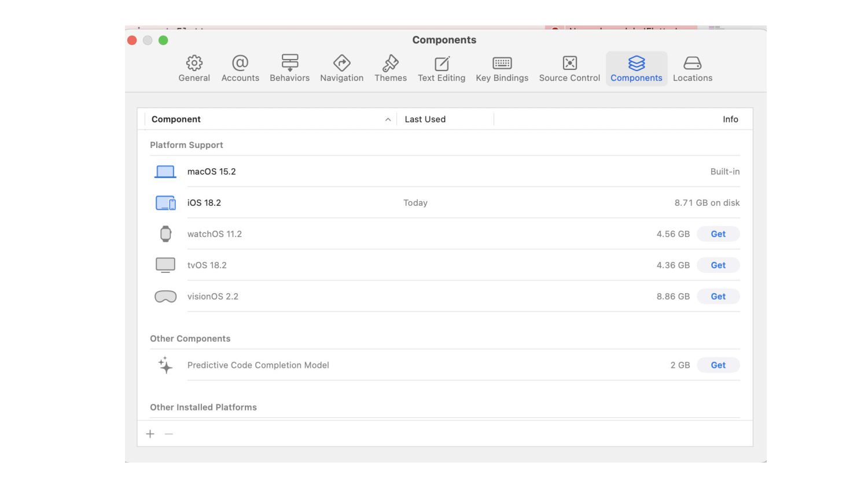Screen dimensions: 868x488
Task: Click the Other Installed Platforms heading
Action: click(x=204, y=408)
